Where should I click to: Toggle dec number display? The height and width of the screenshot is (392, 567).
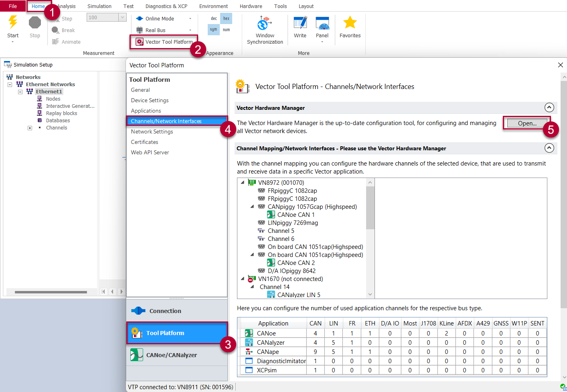click(x=214, y=18)
